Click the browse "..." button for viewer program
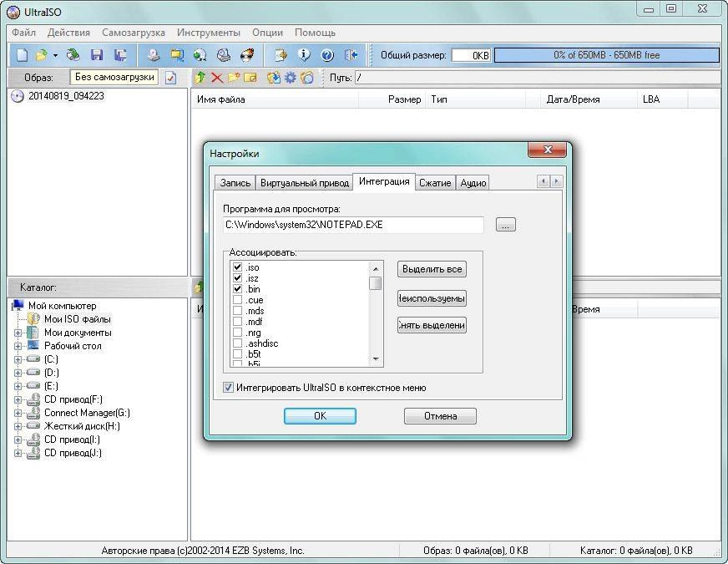The height and width of the screenshot is (564, 728). 506,225
